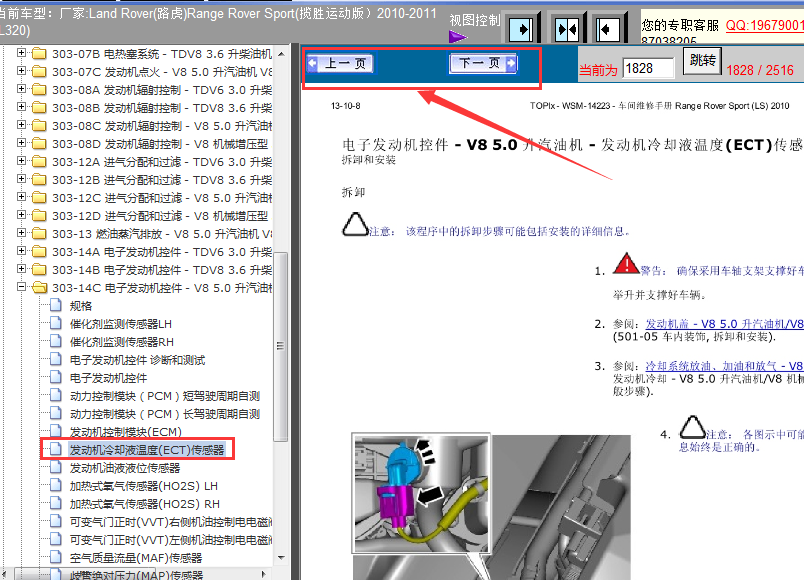
Task: Click the view control center-split icon
Action: coord(567,29)
